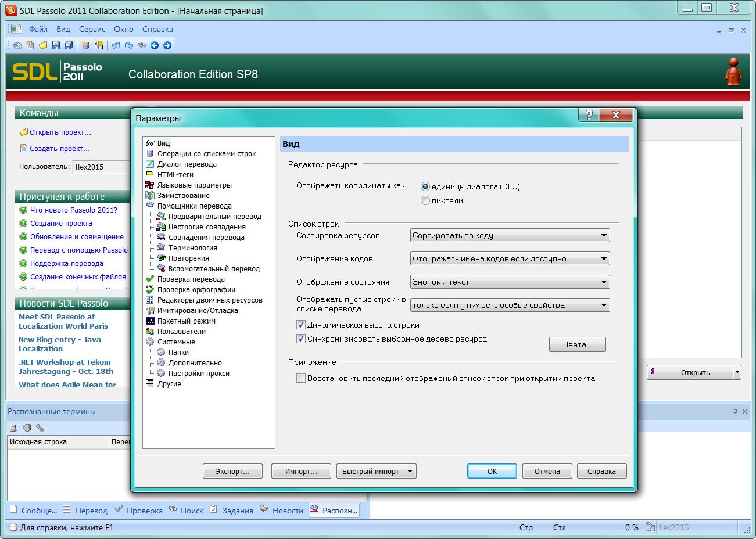The width and height of the screenshot is (756, 539).
Task: Toggle Синхронизировать выбранное дерево ресурса checkbox
Action: coord(301,339)
